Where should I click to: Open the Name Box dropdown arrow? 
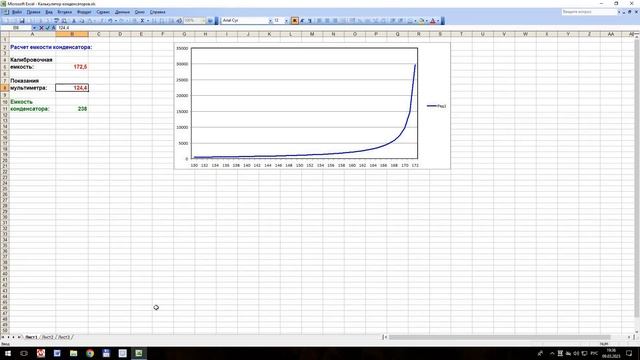click(x=35, y=28)
